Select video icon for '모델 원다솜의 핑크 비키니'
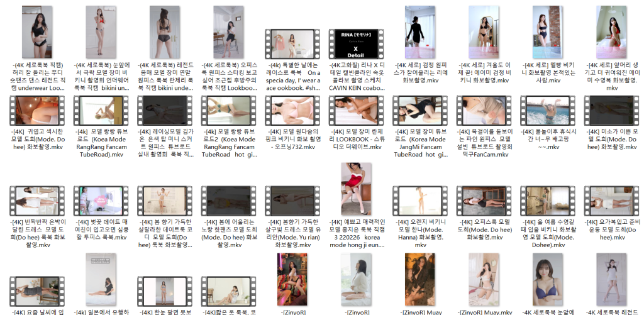 (292, 111)
